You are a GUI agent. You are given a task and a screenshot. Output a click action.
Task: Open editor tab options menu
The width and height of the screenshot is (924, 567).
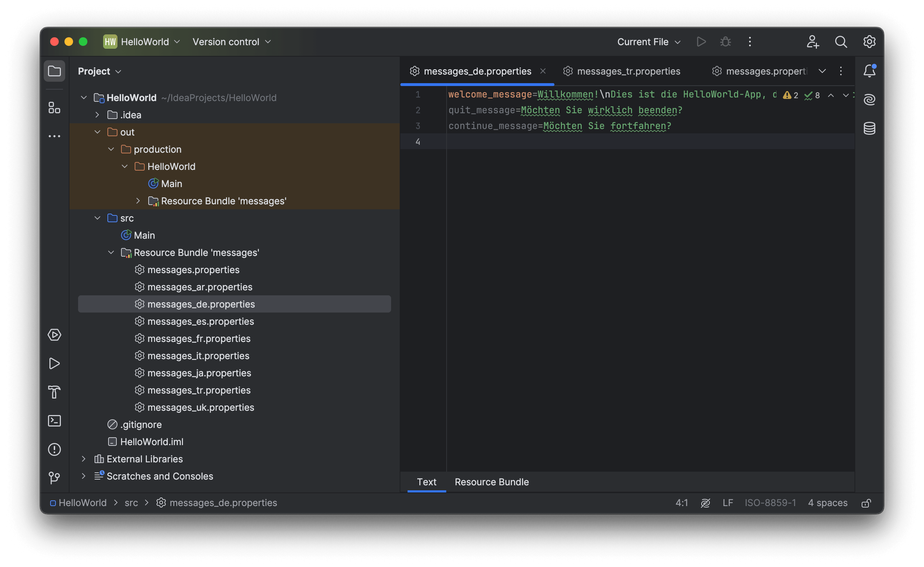(x=841, y=71)
